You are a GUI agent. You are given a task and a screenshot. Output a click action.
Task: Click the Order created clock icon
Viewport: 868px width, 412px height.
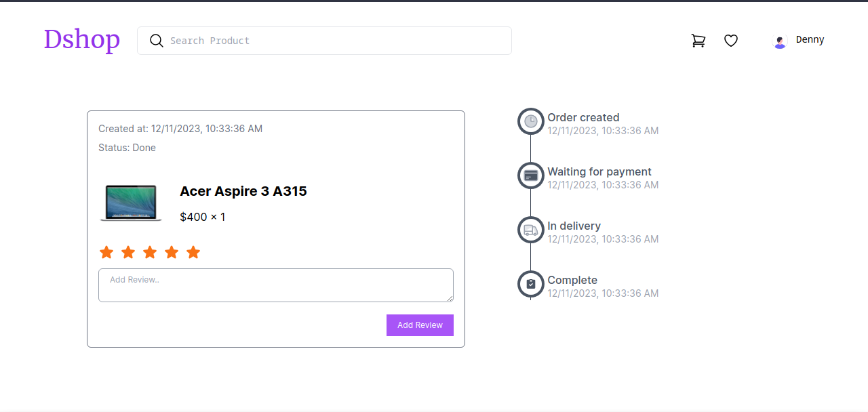coord(531,121)
